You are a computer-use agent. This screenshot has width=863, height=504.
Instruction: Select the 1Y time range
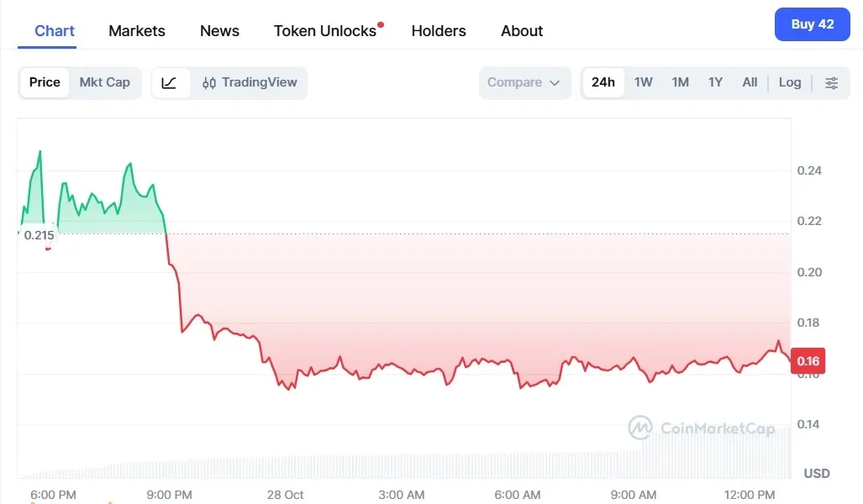pos(714,82)
